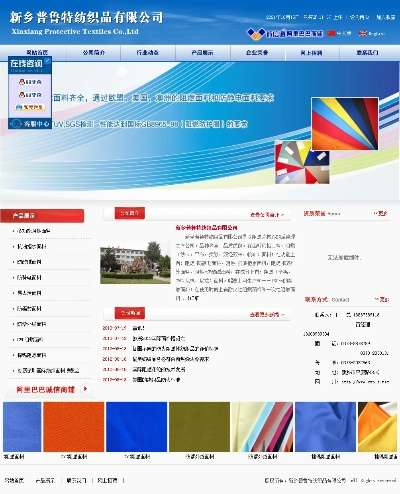Switch language via the Chinese flag icon
400x494 pixels.
tap(331, 33)
